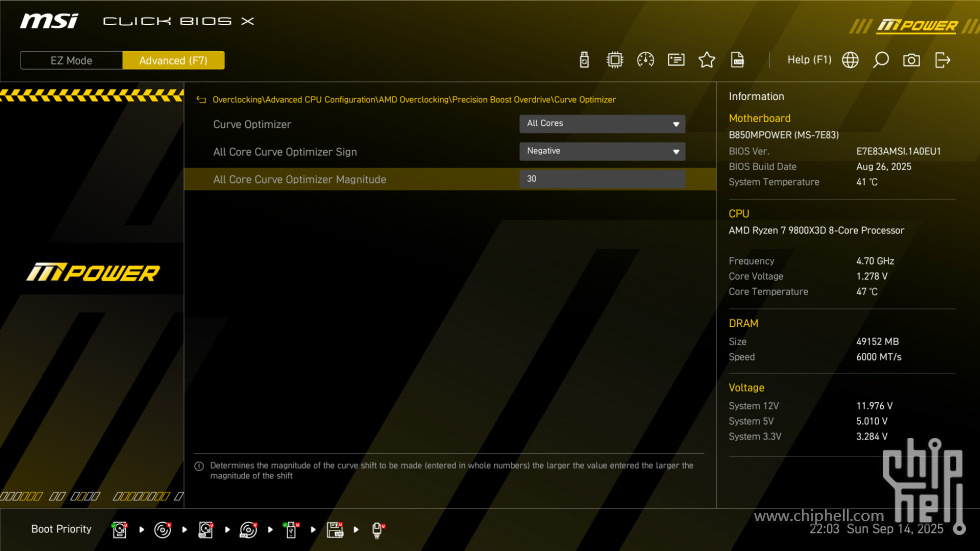Viewport: 980px width, 551px height.
Task: Open the Curve Optimizer dropdown set to All Cores
Action: (x=602, y=124)
